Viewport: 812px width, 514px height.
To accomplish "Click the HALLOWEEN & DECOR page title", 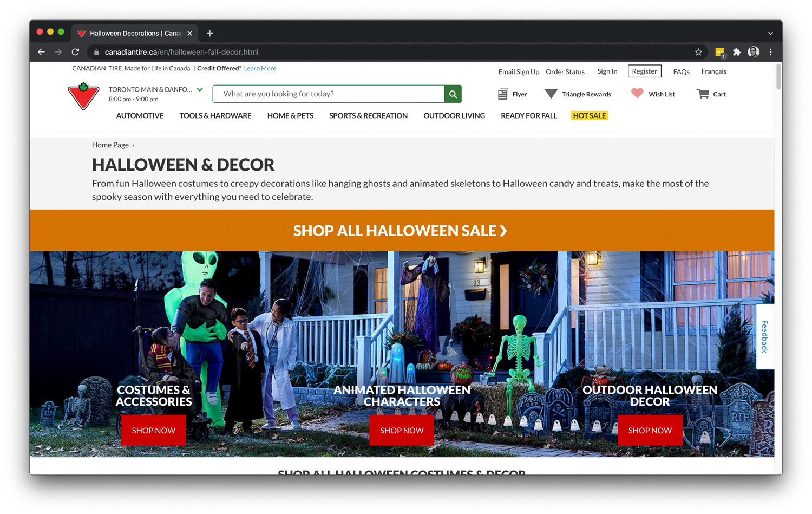I will (x=183, y=165).
